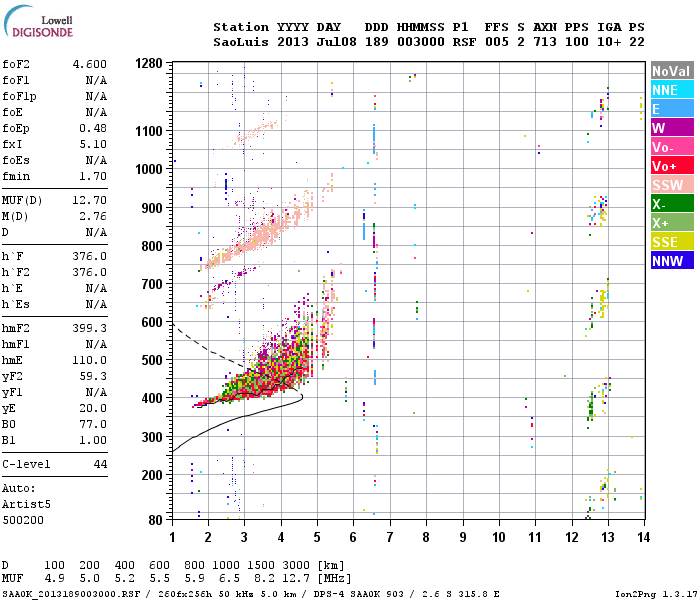
Task: Click the year 2013 in header
Action: coord(293,42)
